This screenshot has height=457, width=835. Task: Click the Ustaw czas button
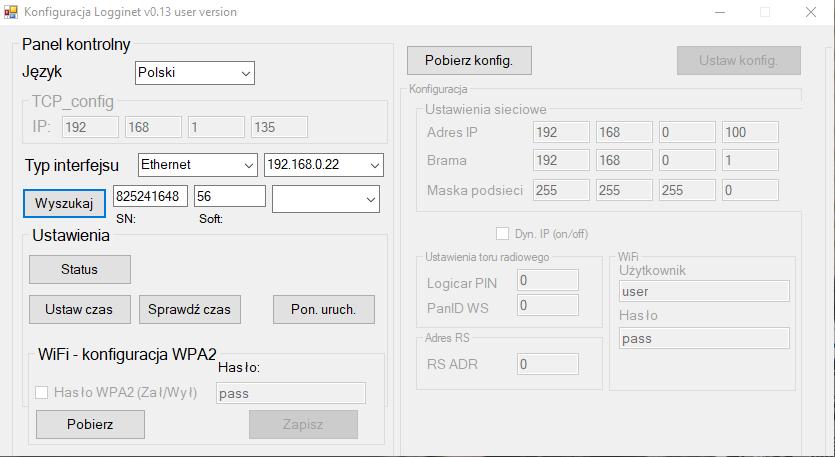click(80, 309)
